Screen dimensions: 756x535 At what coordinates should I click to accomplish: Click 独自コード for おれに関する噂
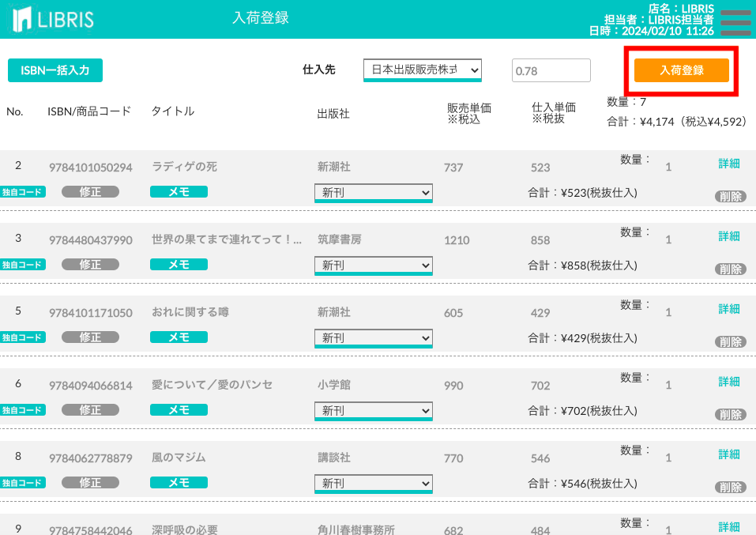(x=23, y=337)
